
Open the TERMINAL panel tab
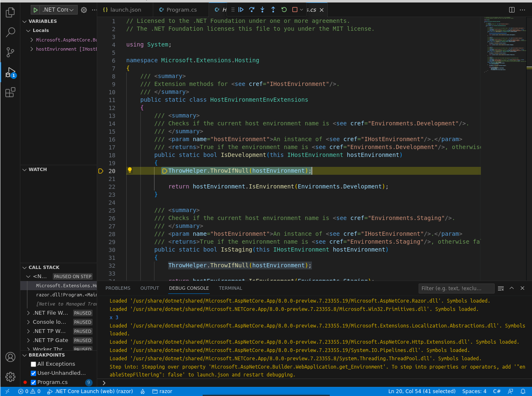coord(230,288)
